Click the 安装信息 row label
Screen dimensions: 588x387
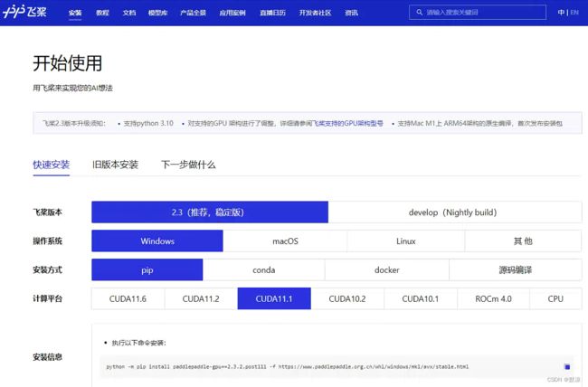47,357
